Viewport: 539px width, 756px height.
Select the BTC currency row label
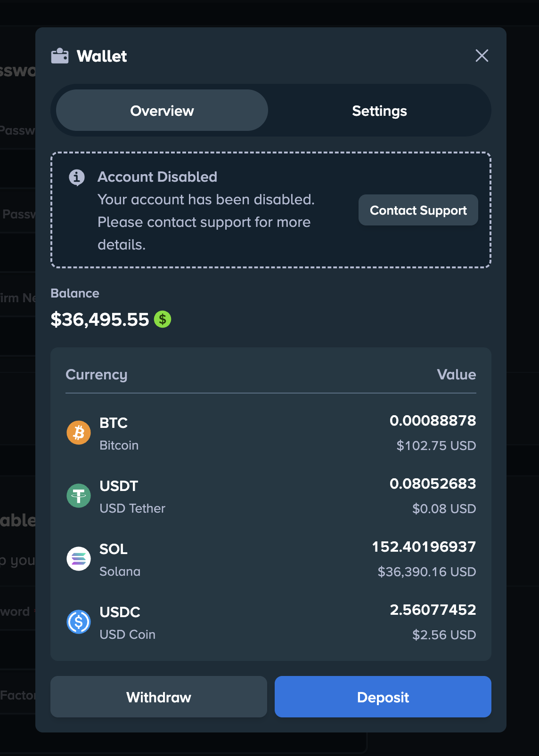pos(114,423)
